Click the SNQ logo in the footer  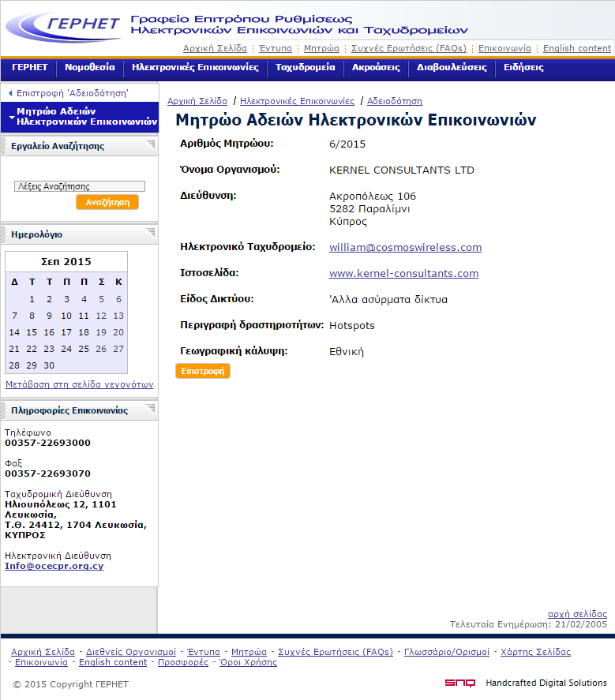(459, 683)
